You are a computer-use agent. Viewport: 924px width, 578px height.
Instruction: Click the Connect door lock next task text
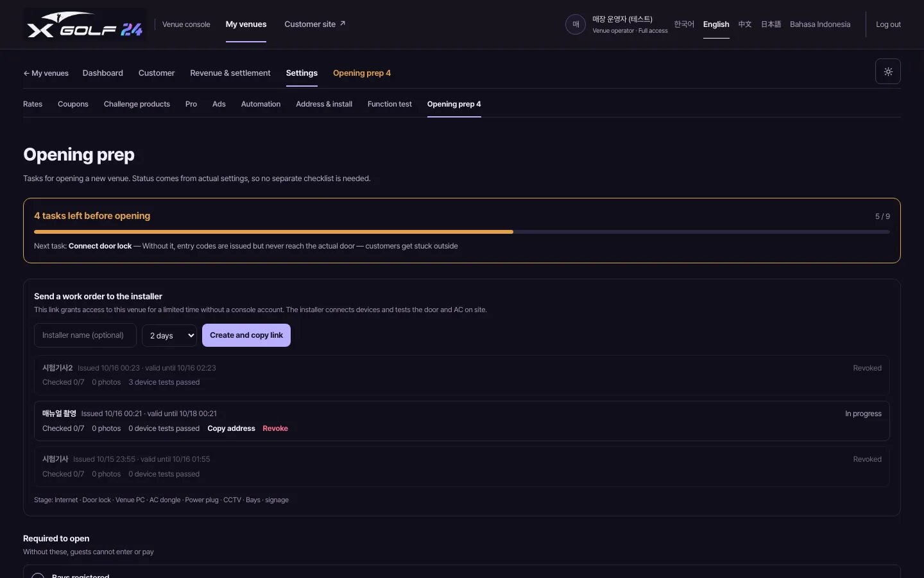pos(100,246)
